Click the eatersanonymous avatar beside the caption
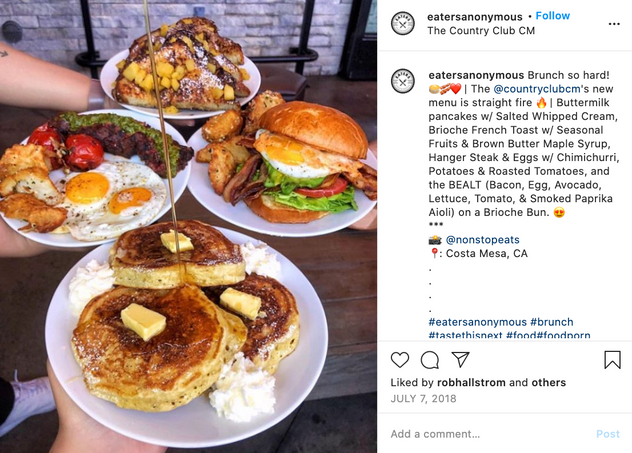Image resolution: width=632 pixels, height=453 pixels. coord(403,81)
